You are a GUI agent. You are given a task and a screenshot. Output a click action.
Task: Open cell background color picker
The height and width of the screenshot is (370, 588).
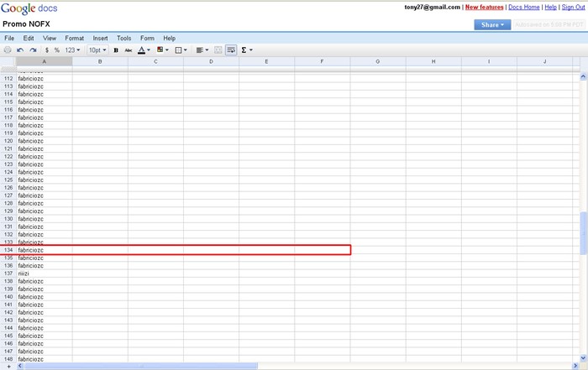[x=160, y=50]
